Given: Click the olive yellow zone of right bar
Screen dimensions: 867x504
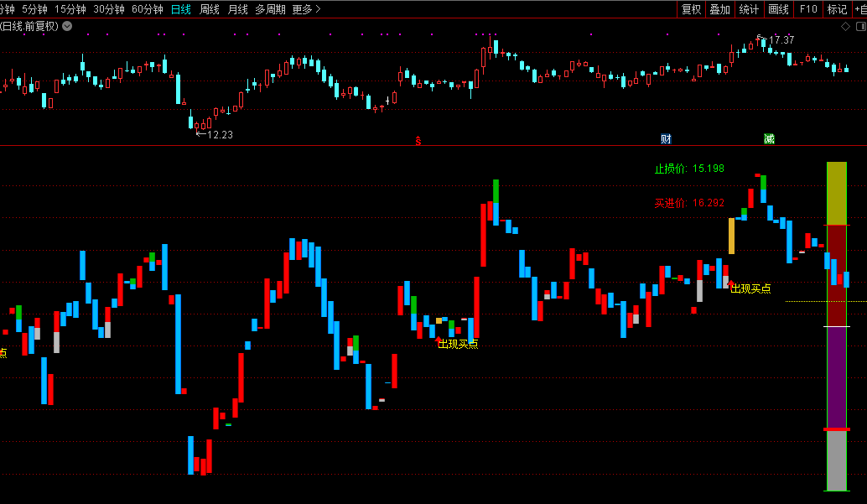Looking at the screenshot, I should [x=837, y=193].
